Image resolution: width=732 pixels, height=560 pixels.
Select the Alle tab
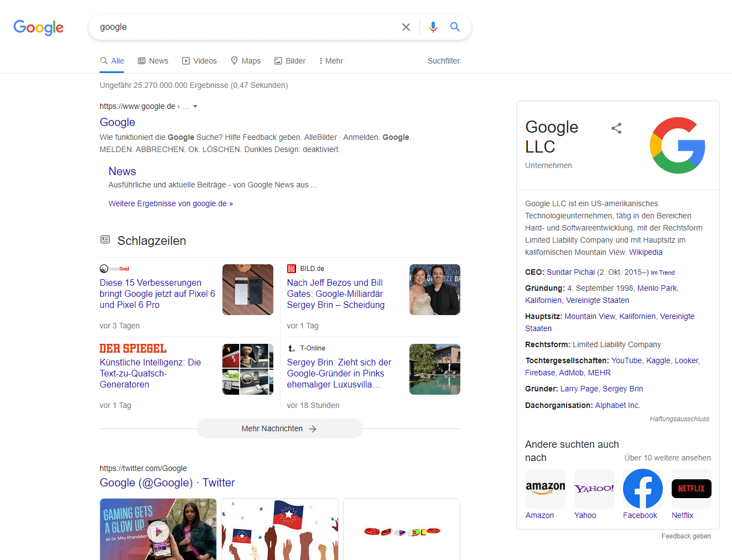coord(112,61)
